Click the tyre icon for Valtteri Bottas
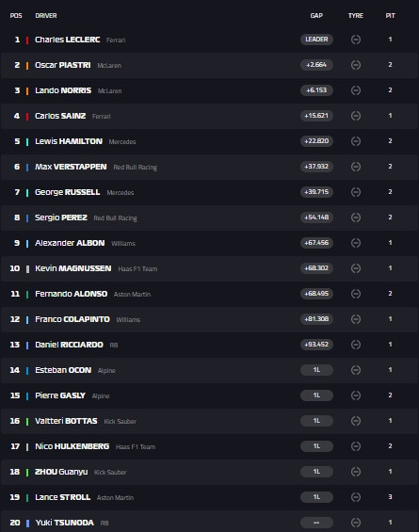Image resolution: width=419 pixels, height=532 pixels. point(356,421)
